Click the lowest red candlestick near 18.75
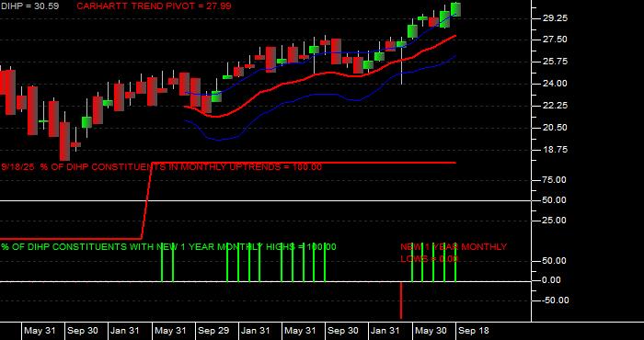Screen dimensions: 644x340 tap(65, 142)
